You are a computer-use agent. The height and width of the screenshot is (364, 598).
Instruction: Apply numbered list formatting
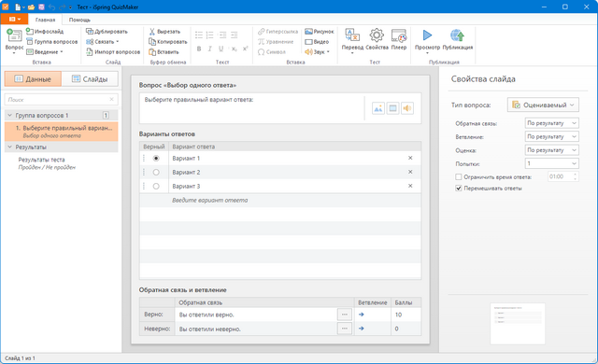209,35
